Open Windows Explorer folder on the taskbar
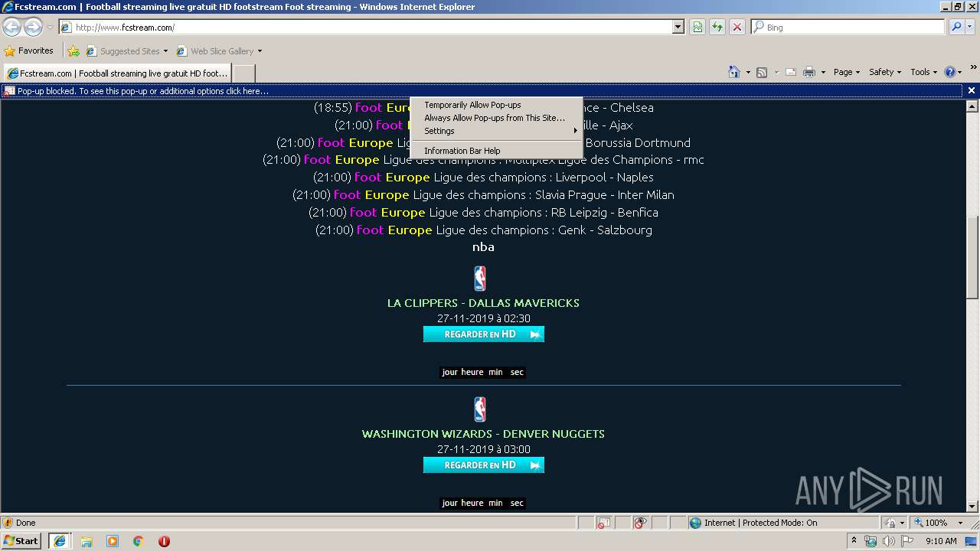Image resolution: width=980 pixels, height=551 pixels. (87, 541)
